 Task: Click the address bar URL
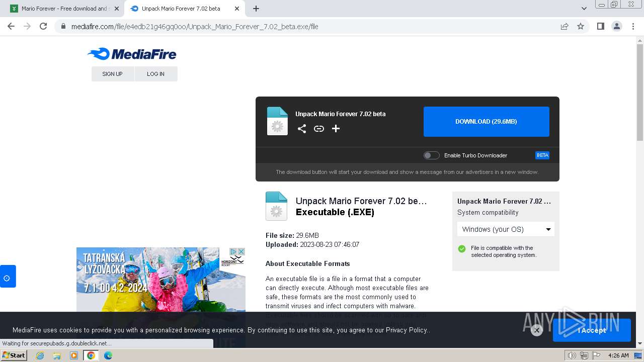click(195, 27)
